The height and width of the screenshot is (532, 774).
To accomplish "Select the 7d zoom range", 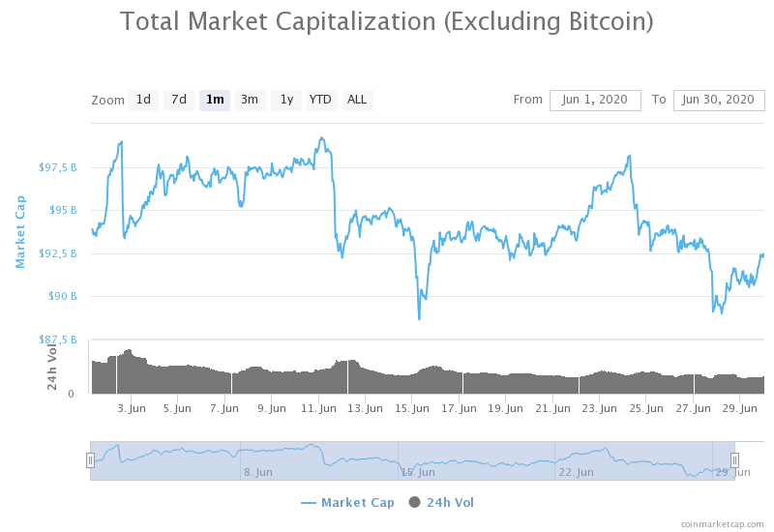I will point(179,100).
